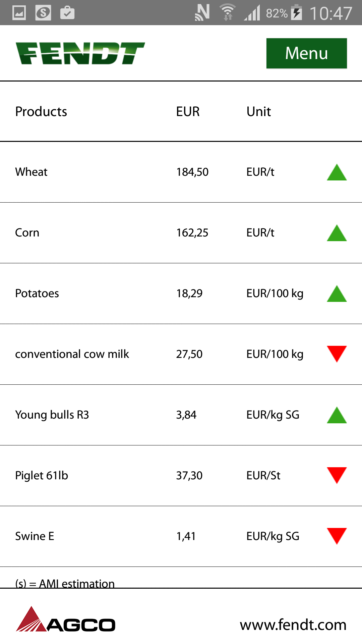Select the Corn product name
The width and height of the screenshot is (362, 644).
[27, 233]
